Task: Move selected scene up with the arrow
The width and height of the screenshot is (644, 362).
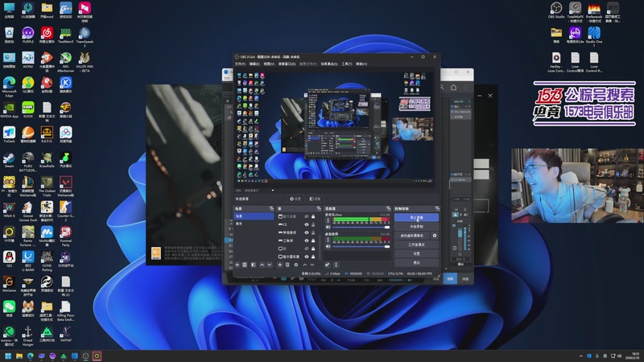Action: pyautogui.click(x=262, y=265)
